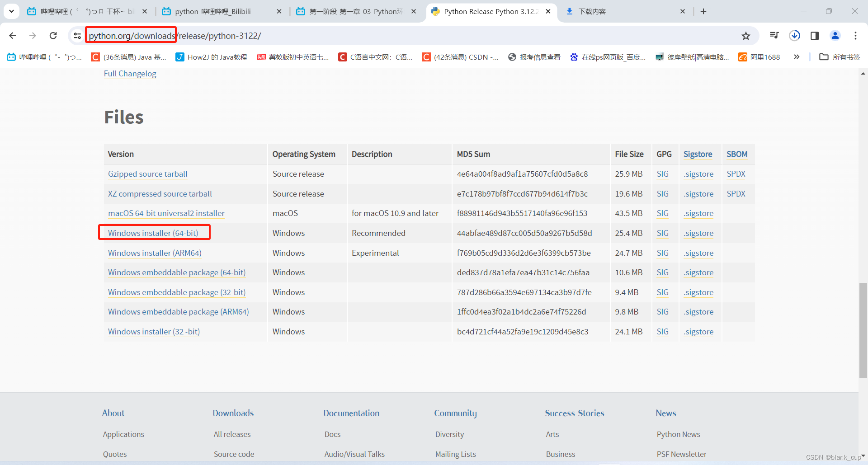Download Windows installer (32-bit)
This screenshot has width=868, height=465.
point(154,332)
